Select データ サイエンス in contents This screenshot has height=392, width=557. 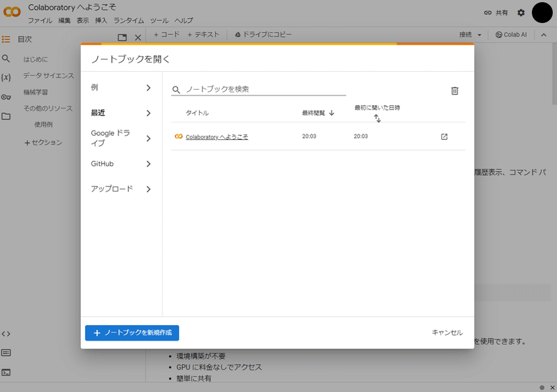pyautogui.click(x=49, y=76)
